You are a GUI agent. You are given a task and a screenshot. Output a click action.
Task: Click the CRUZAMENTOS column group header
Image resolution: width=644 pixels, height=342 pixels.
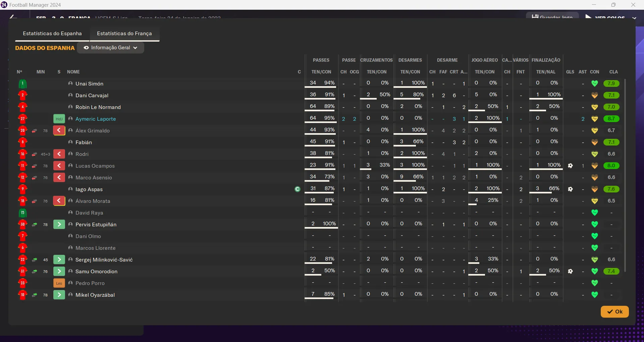click(x=376, y=60)
